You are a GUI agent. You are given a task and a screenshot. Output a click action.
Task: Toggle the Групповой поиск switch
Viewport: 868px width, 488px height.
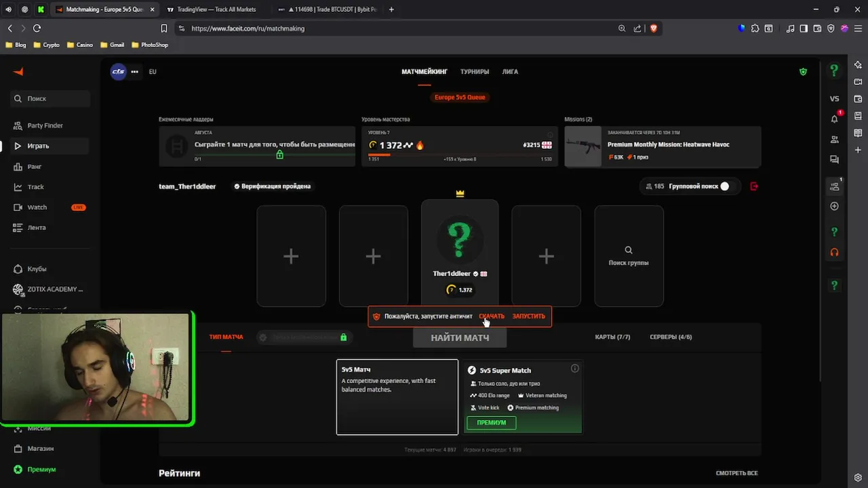pyautogui.click(x=728, y=186)
